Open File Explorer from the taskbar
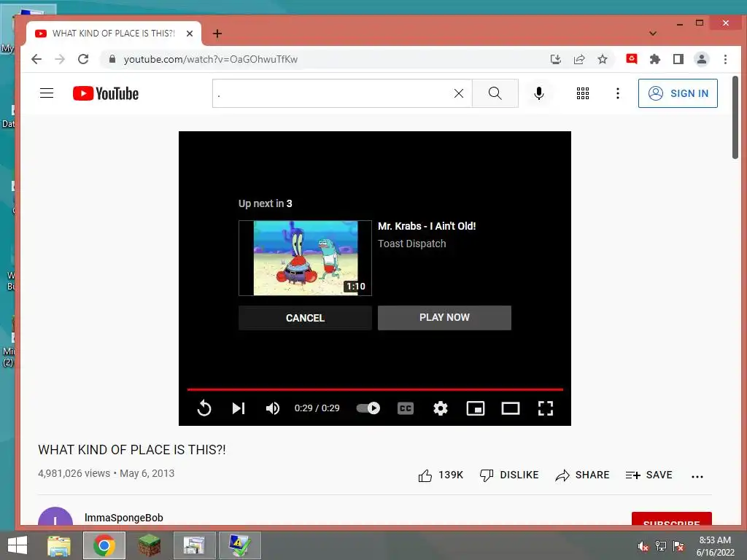The width and height of the screenshot is (747, 560). [59, 545]
